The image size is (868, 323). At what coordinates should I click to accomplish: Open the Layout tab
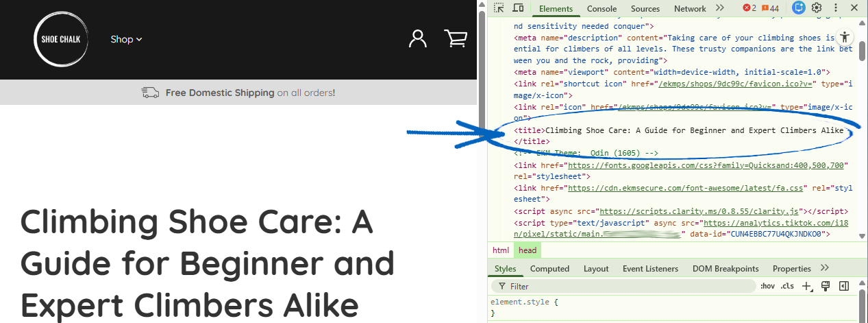click(x=596, y=269)
